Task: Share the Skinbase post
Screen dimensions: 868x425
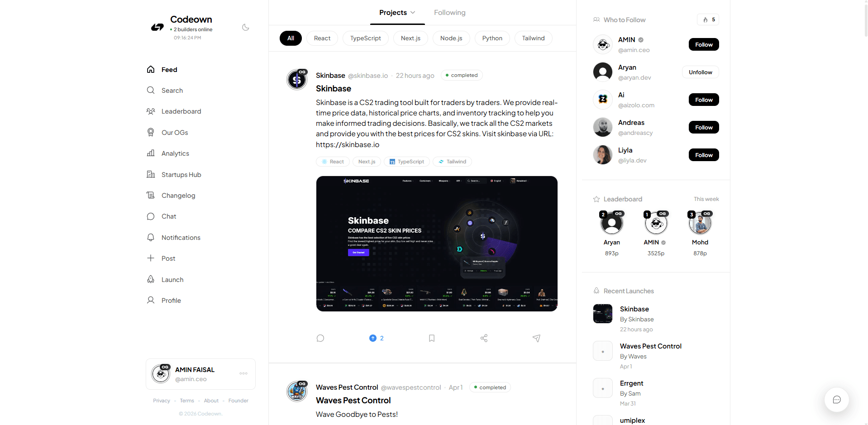Action: pyautogui.click(x=483, y=338)
